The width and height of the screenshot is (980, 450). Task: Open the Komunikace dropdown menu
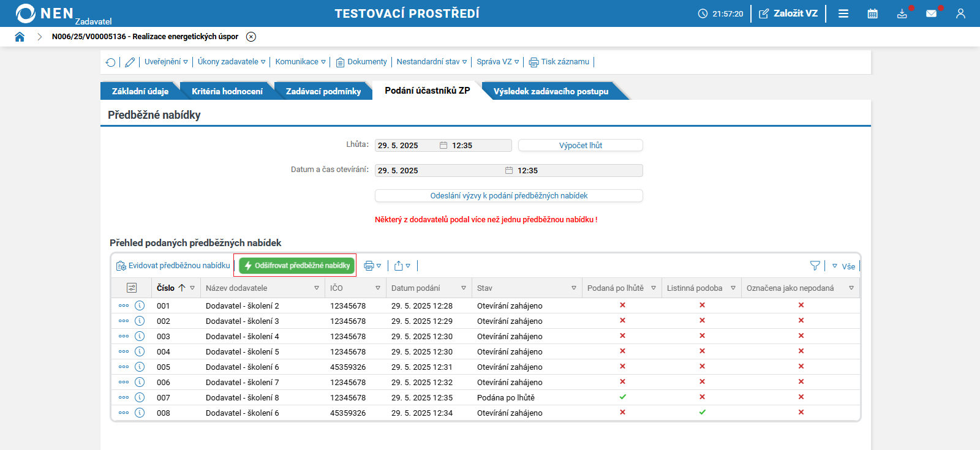point(300,62)
